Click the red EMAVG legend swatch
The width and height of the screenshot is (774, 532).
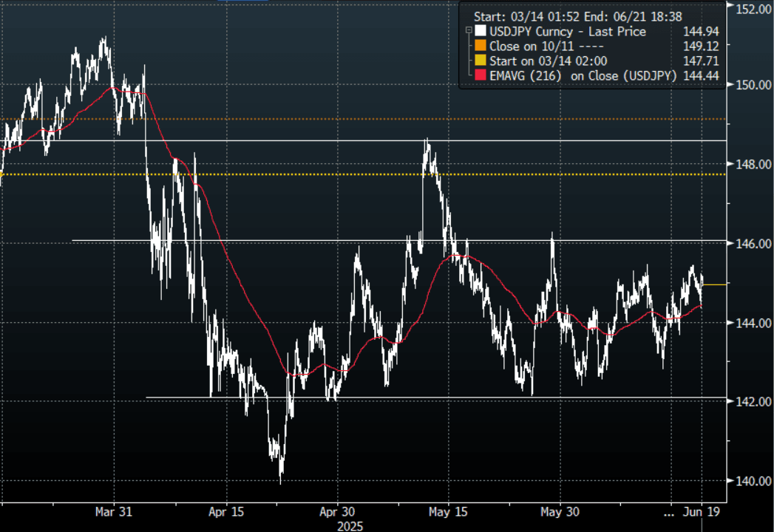481,75
